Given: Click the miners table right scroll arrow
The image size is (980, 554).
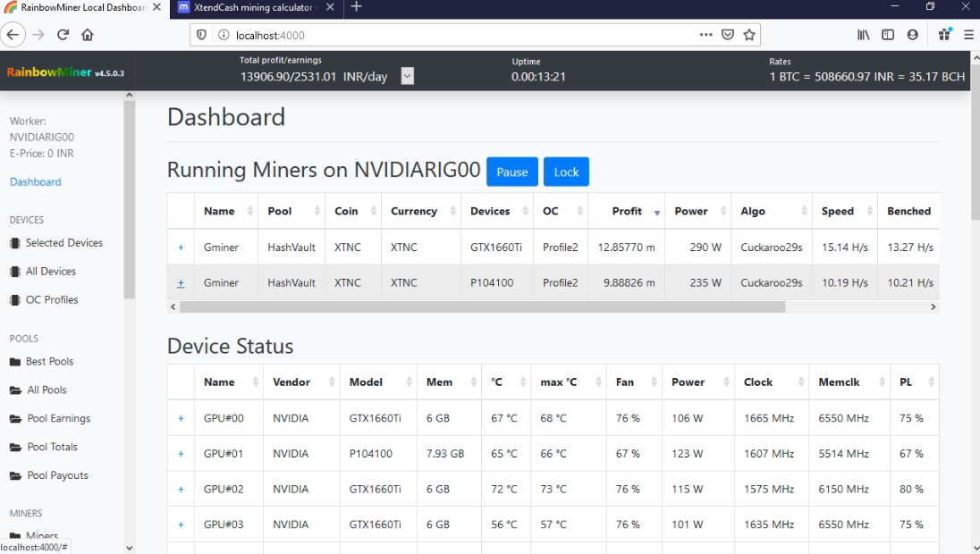Looking at the screenshot, I should tap(934, 306).
